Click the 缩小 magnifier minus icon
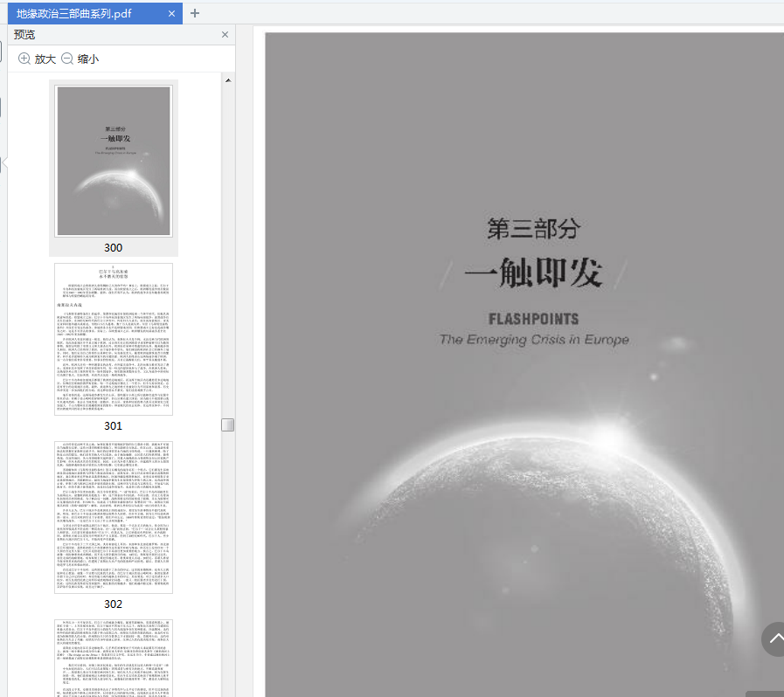Viewport: 784px width, 697px height. 67,59
